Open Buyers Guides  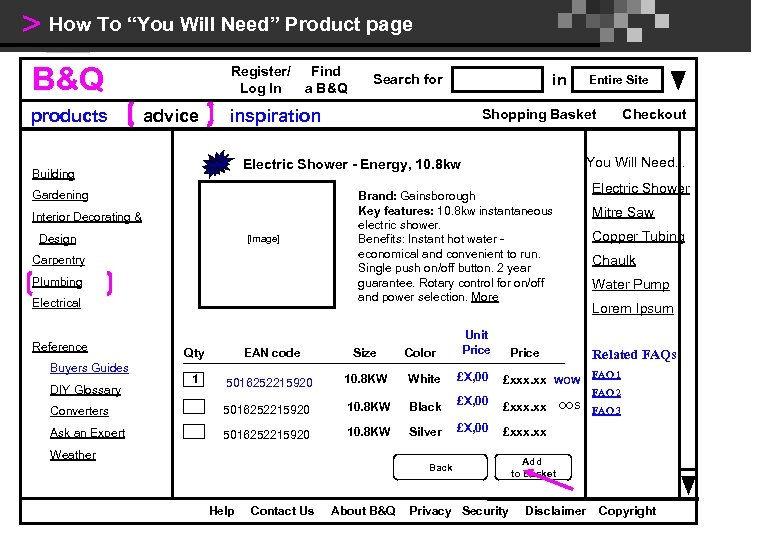89,368
